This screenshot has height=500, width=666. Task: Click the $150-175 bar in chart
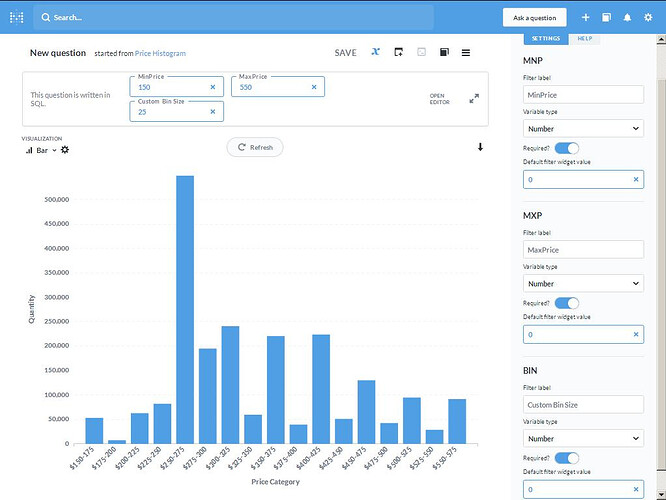(x=94, y=431)
